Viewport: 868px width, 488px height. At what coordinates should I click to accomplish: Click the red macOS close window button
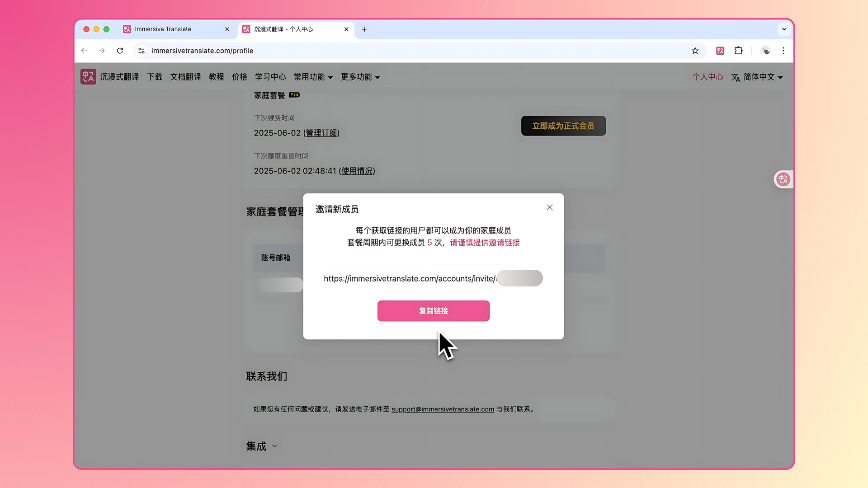[86, 29]
